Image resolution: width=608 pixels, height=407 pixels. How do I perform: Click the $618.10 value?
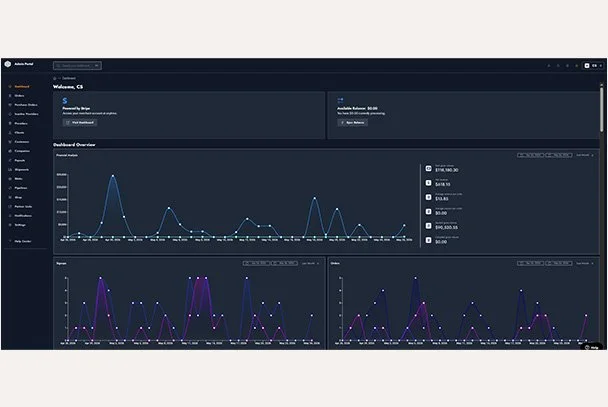(443, 185)
